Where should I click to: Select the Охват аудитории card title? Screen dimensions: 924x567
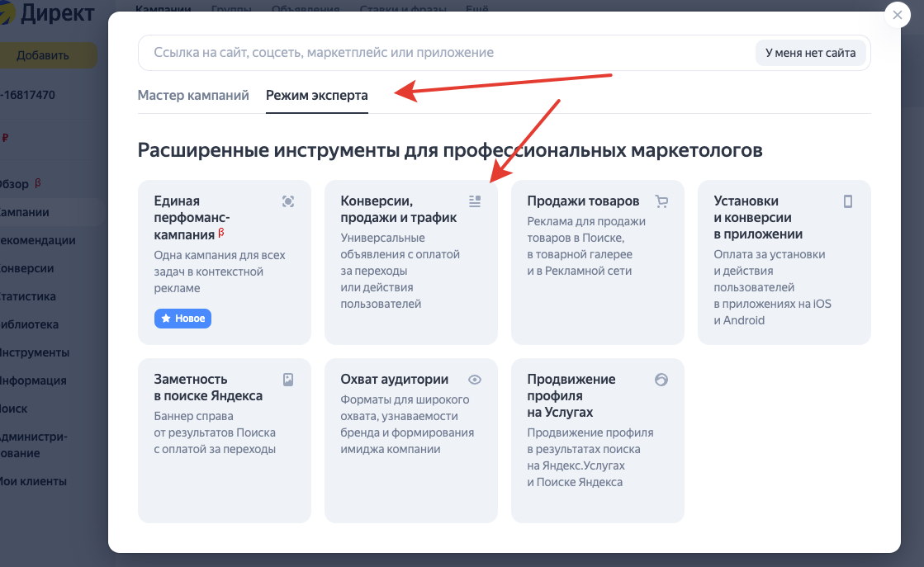tap(394, 379)
